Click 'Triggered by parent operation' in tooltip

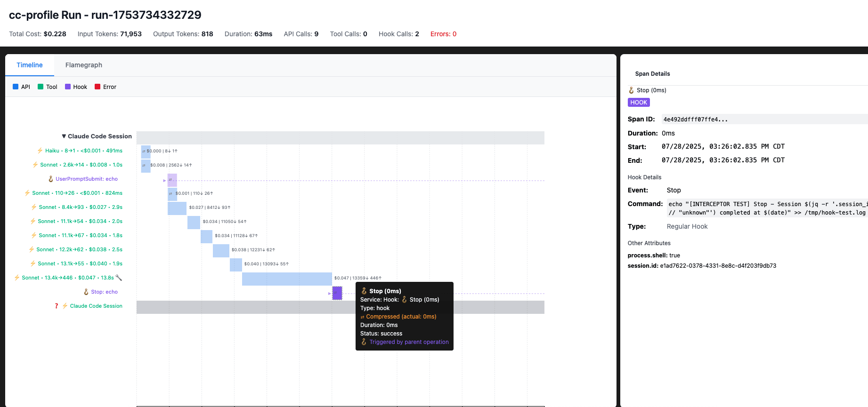409,342
